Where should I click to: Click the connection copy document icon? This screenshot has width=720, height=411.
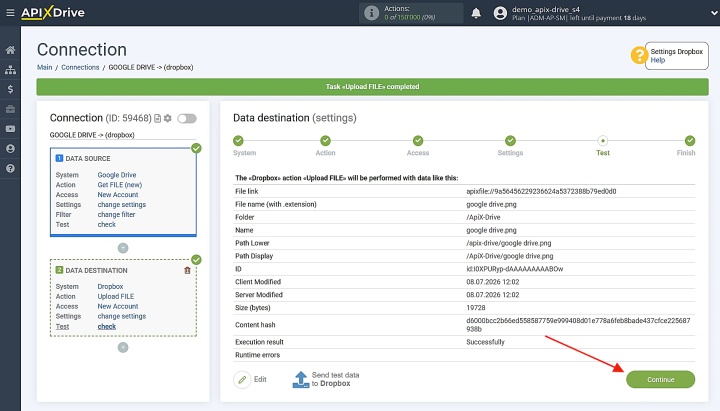point(158,118)
